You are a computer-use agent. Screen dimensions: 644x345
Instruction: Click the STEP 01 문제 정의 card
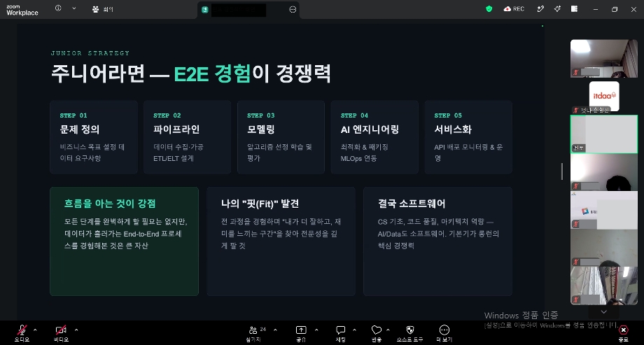tap(94, 137)
